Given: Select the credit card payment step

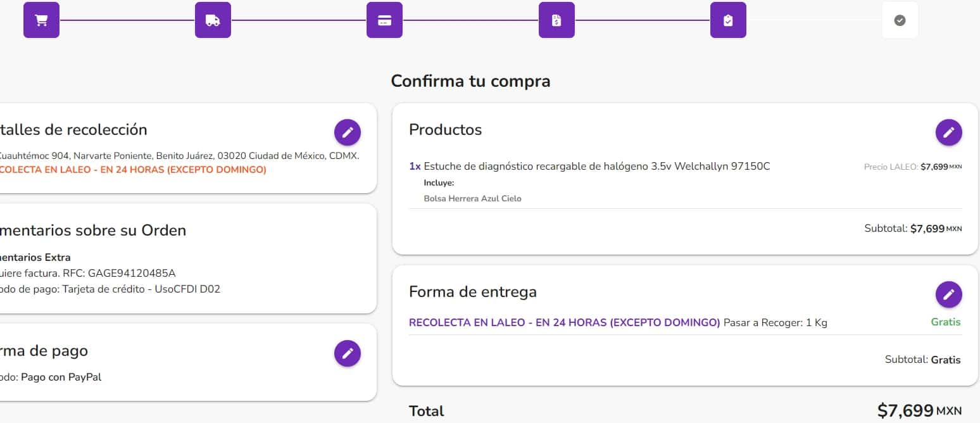Looking at the screenshot, I should pos(384,20).
